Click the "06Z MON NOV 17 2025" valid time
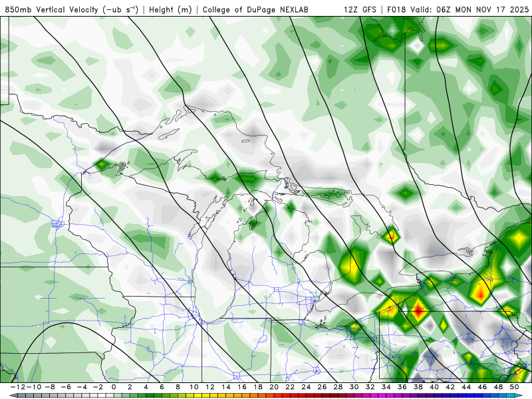The height and width of the screenshot is (399, 532). coord(483,9)
